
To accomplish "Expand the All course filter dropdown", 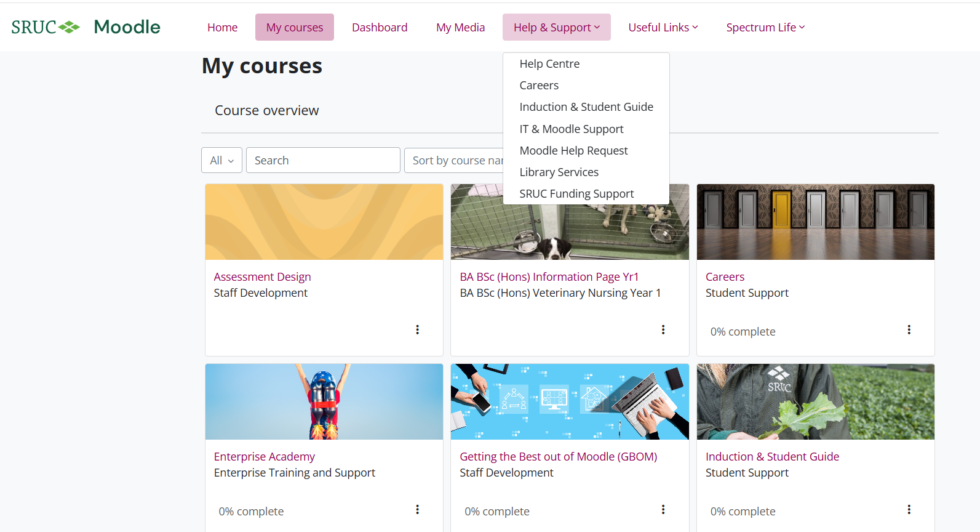I will [x=221, y=160].
